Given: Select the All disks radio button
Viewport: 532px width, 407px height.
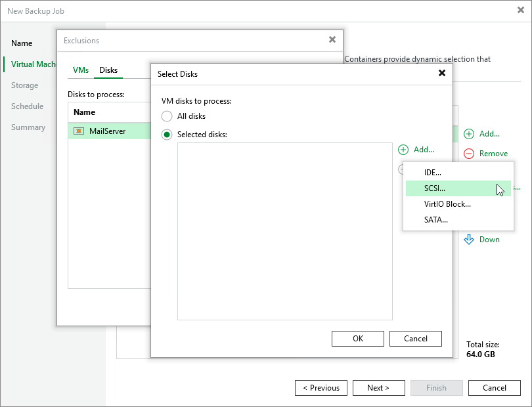Looking at the screenshot, I should [x=167, y=116].
